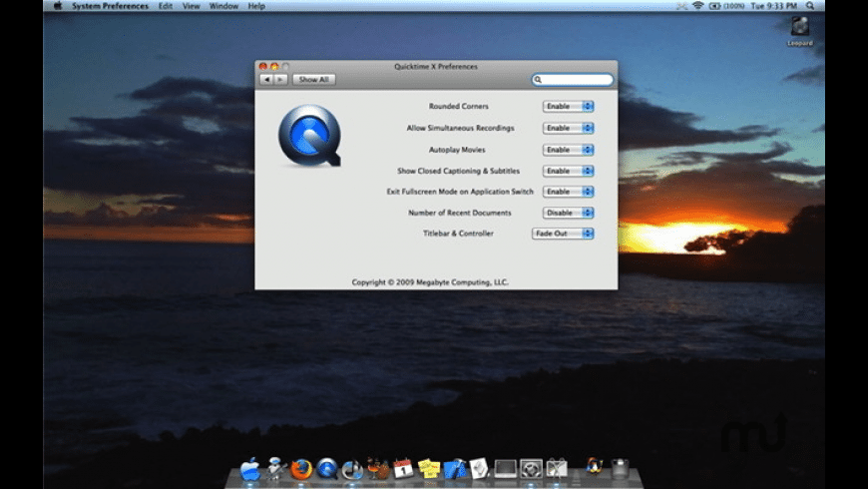Minimize the Quicktime X Preferences window
The image size is (868, 489).
[274, 67]
